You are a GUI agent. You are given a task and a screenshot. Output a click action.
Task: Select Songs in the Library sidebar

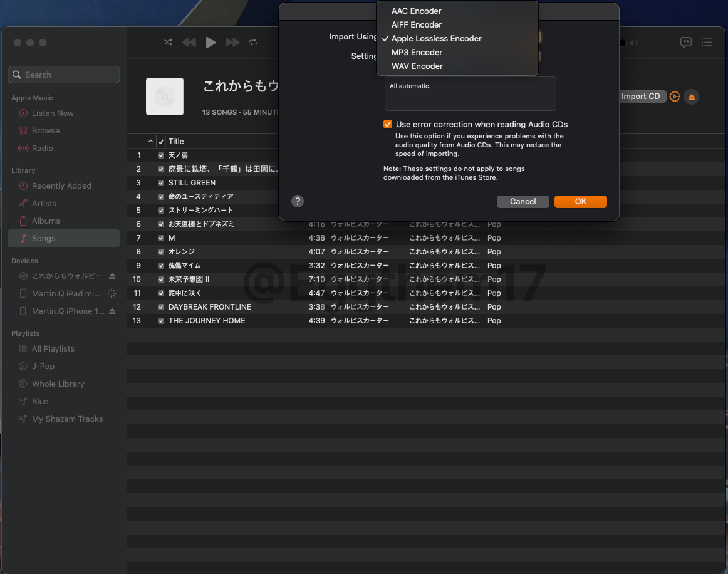pyautogui.click(x=64, y=238)
